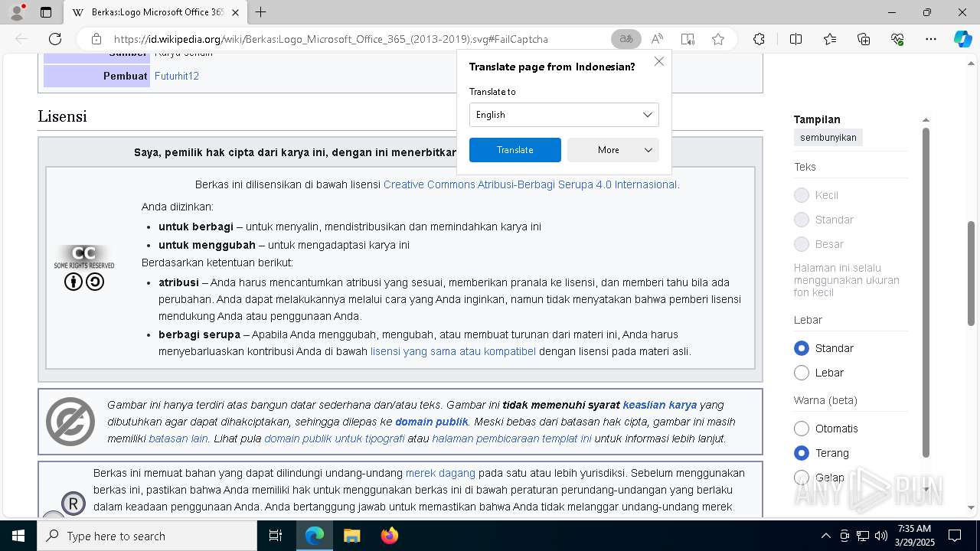Open Browser essentials heart icon

coord(897,39)
